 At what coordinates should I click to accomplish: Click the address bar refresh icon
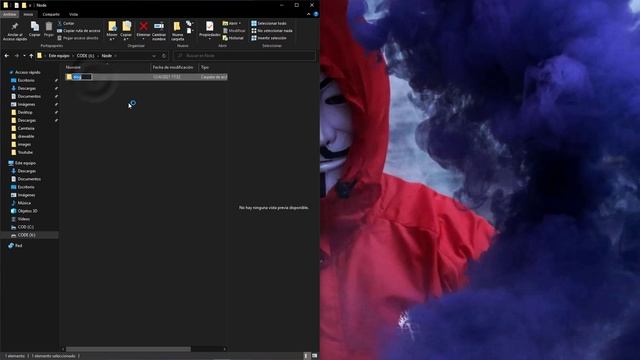coord(164,56)
